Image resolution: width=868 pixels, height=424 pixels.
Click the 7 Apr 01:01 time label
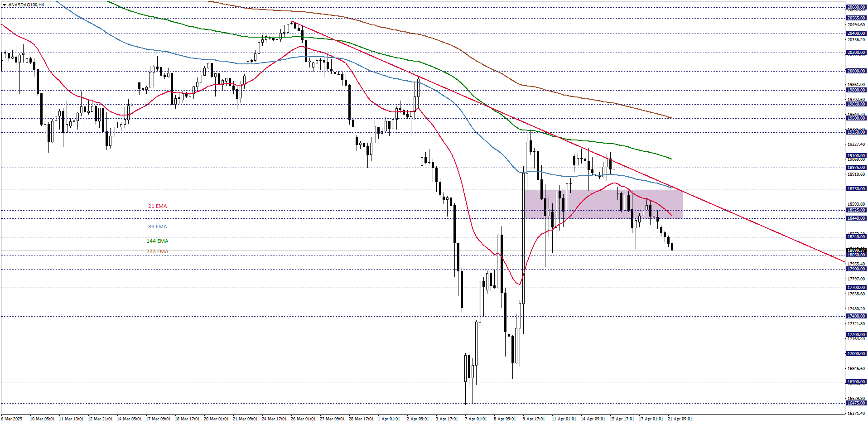476,419
